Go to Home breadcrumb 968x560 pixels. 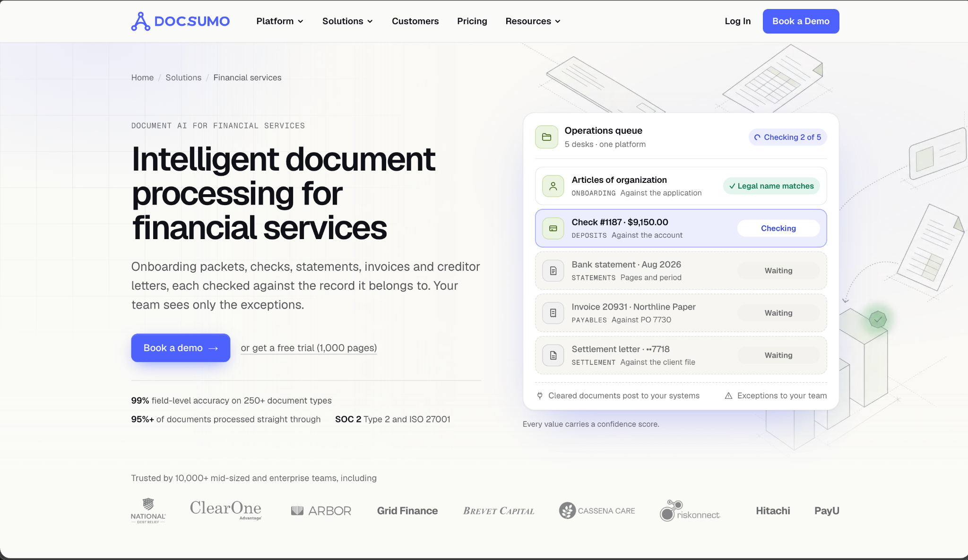coord(142,78)
